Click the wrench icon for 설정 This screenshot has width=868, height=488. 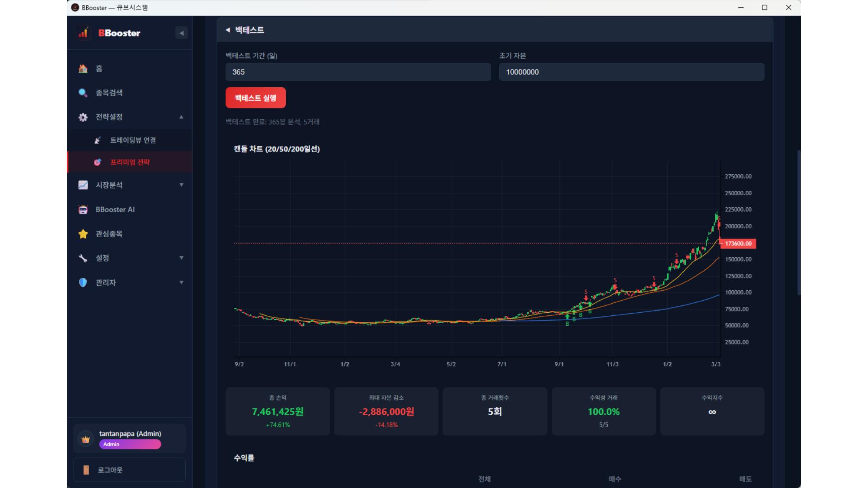pyautogui.click(x=83, y=258)
